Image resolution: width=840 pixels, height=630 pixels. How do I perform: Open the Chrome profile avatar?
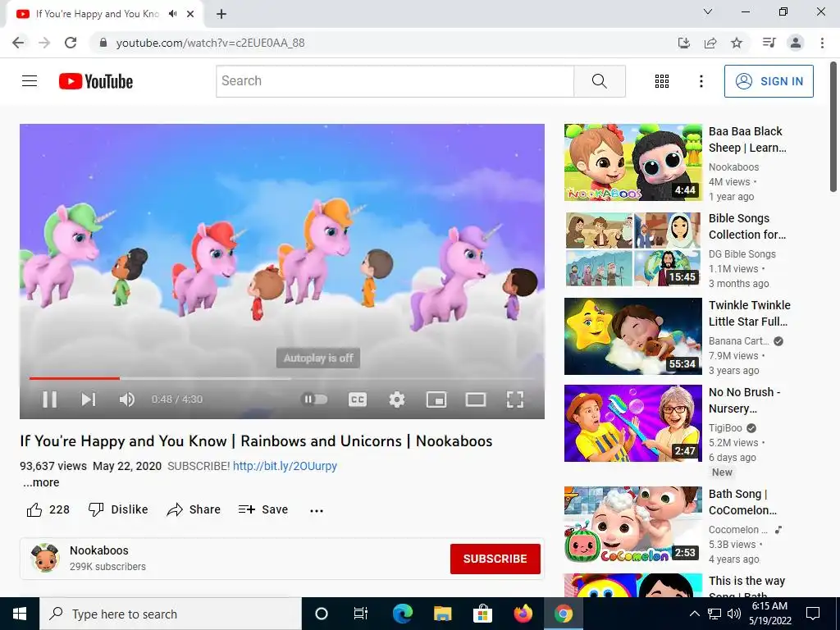pyautogui.click(x=796, y=43)
